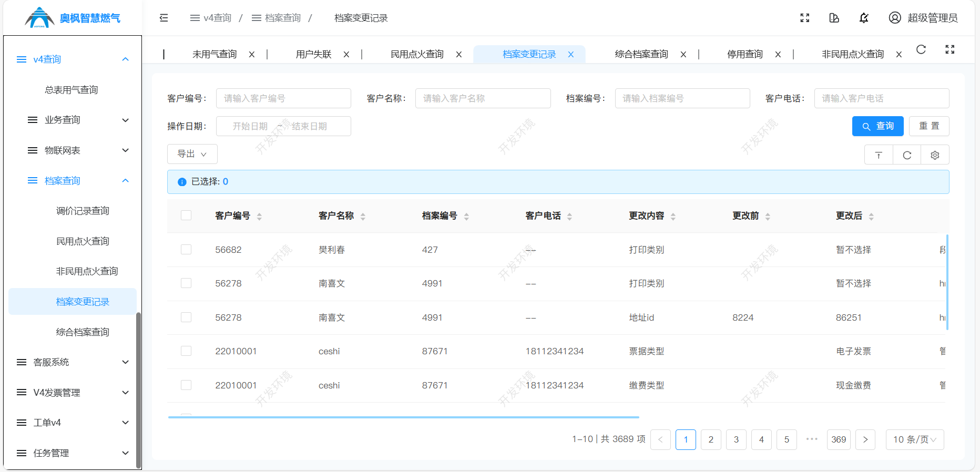Reload table data with the refresh icon

click(x=907, y=155)
